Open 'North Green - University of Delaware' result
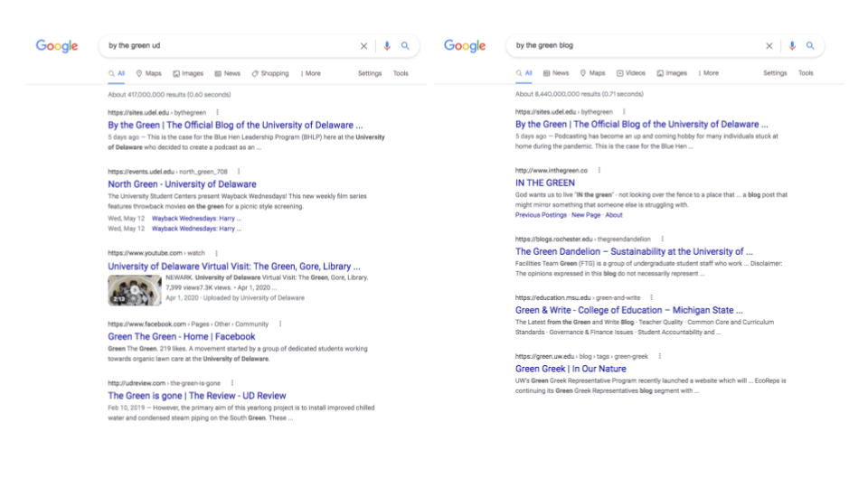This screenshot has height=488, width=868. click(182, 184)
